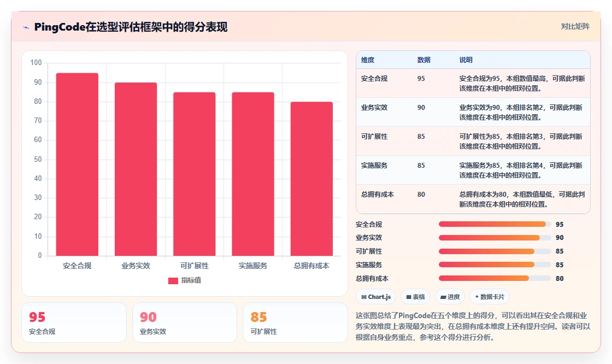Click the 可扩展性 bar in the chart
Image resolution: width=612 pixels, height=364 pixels.
coord(195,174)
